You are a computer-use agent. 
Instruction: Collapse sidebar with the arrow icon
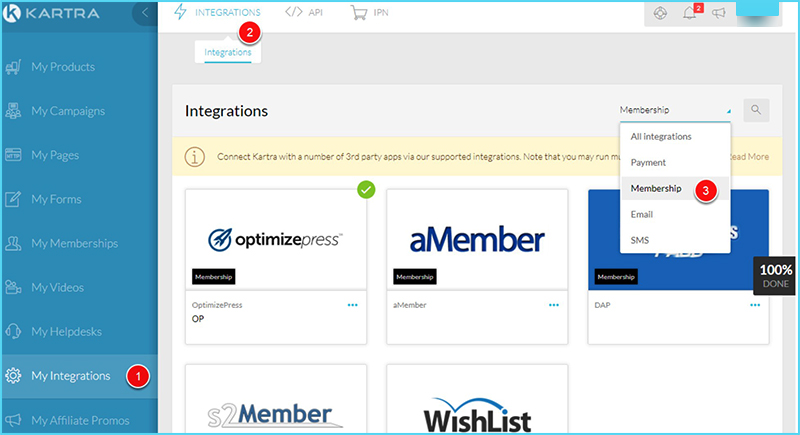pyautogui.click(x=146, y=13)
